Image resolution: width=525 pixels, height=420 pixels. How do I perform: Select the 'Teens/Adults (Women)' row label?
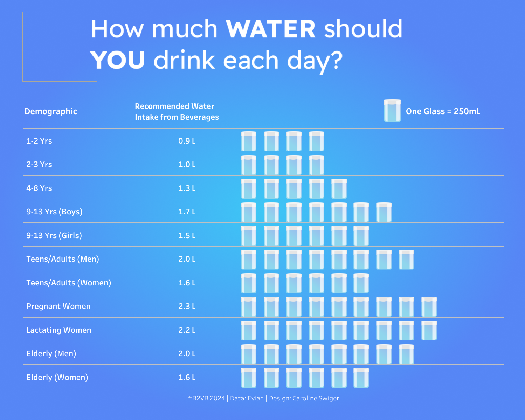69,283
